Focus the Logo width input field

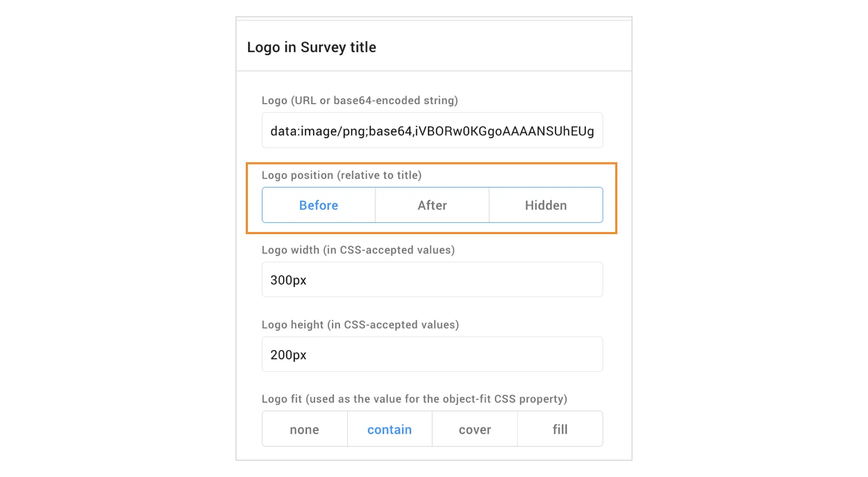coord(432,280)
